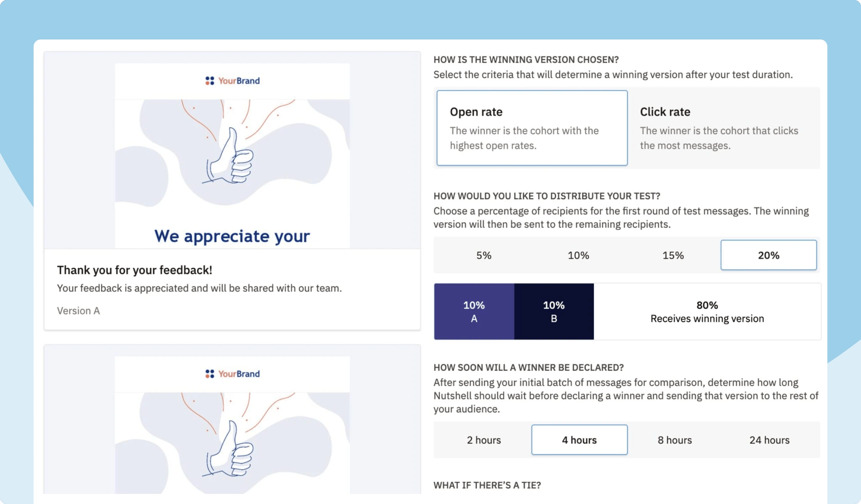Choose the 10% test distribution option
Viewport: 861px width, 504px height.
(578, 255)
